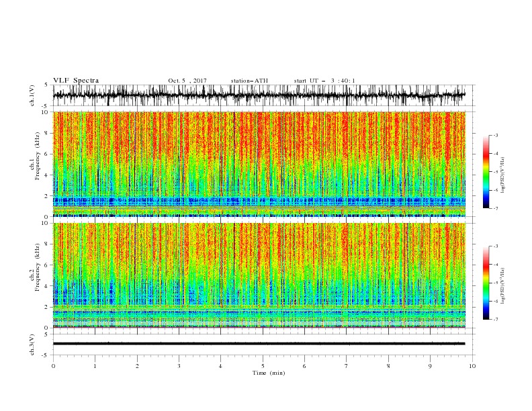
Task: Select the "start UT = 3 :40: 1" text
Action: (x=324, y=81)
